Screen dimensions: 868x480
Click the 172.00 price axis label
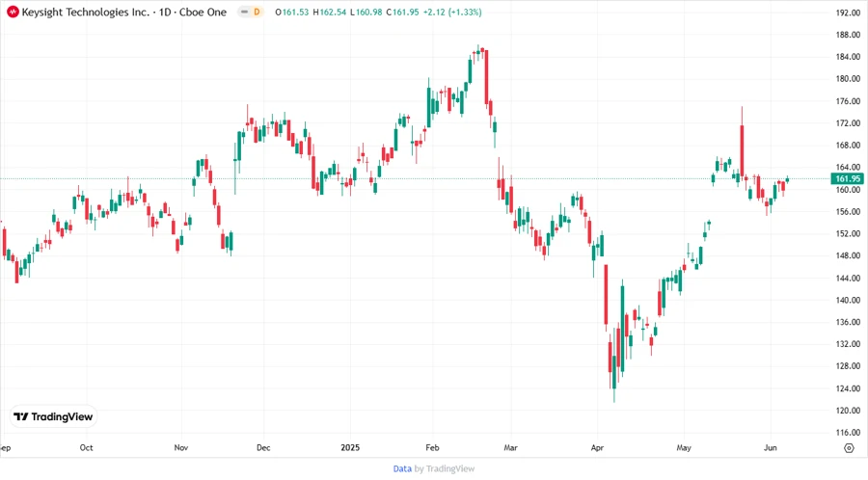click(848, 123)
